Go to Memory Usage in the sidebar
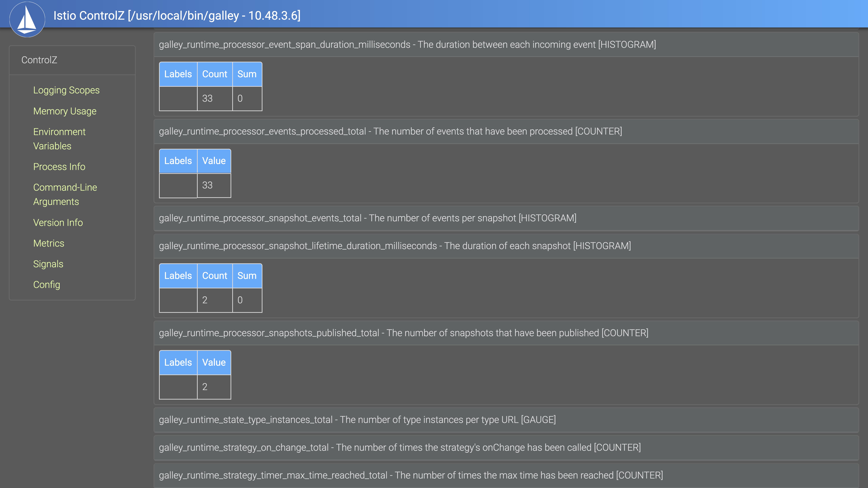 tap(65, 111)
